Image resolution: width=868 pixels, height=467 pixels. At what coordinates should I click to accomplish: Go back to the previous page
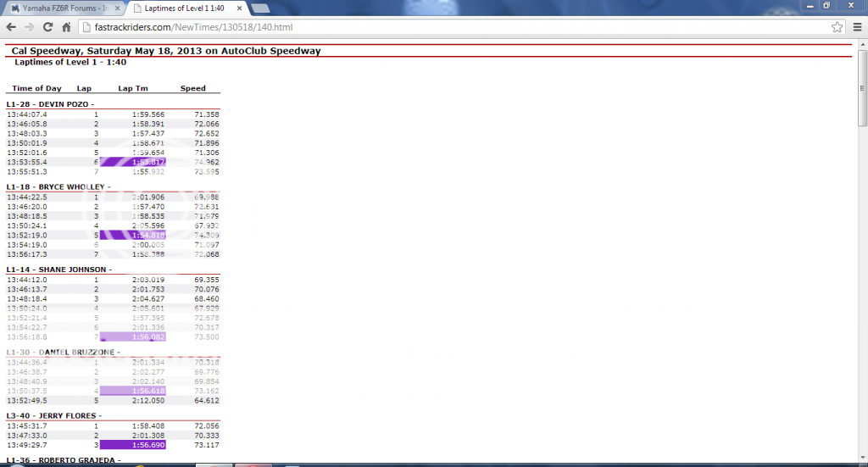click(x=12, y=27)
